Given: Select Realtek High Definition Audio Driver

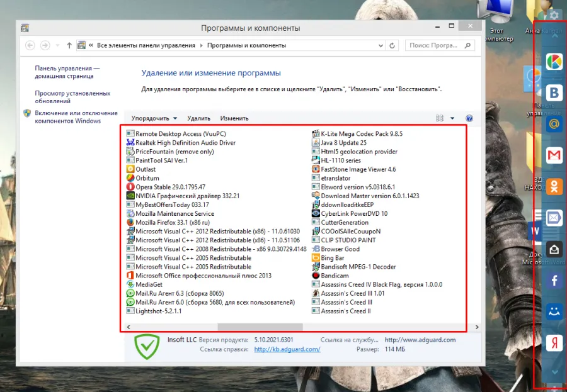Looking at the screenshot, I should click(181, 142).
